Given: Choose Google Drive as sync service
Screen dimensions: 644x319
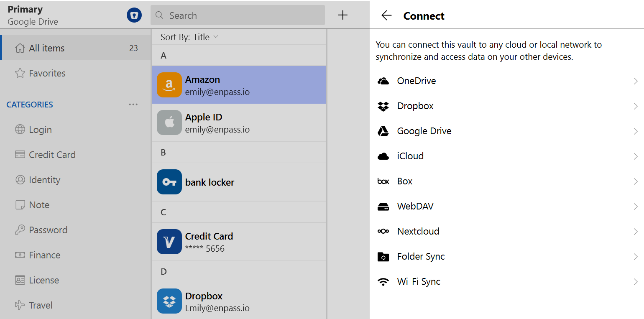Looking at the screenshot, I should (x=507, y=131).
